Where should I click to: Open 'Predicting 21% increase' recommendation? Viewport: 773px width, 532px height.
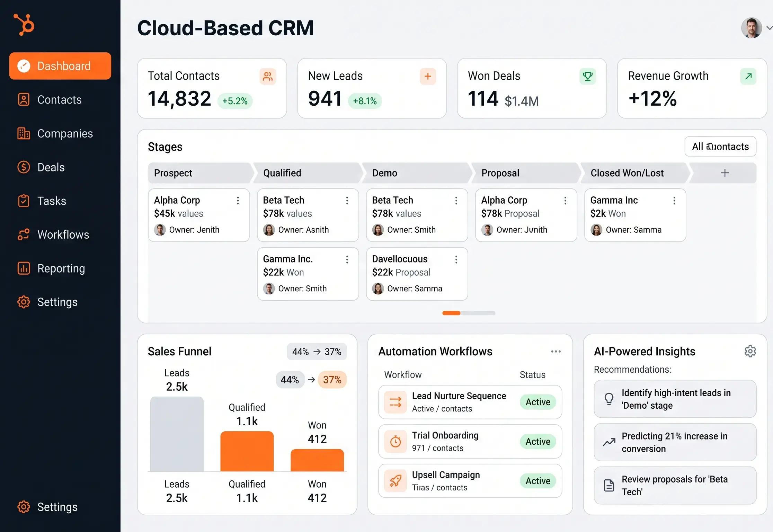pos(675,442)
